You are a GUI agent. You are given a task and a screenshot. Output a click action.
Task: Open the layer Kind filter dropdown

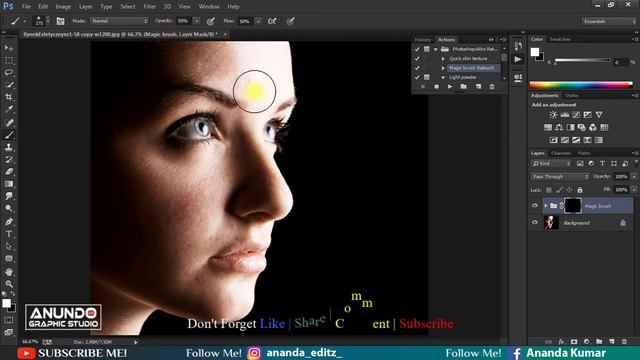click(x=551, y=163)
